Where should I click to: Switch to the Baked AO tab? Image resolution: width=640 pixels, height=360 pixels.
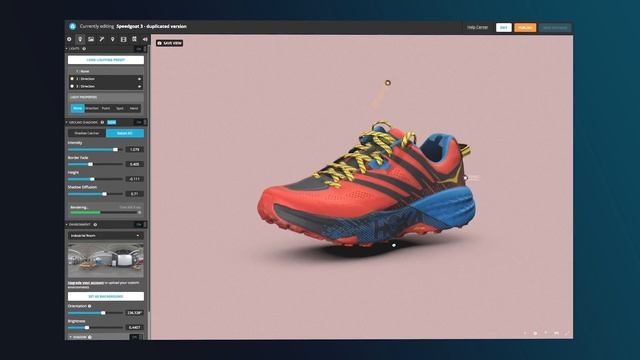pyautogui.click(x=125, y=133)
